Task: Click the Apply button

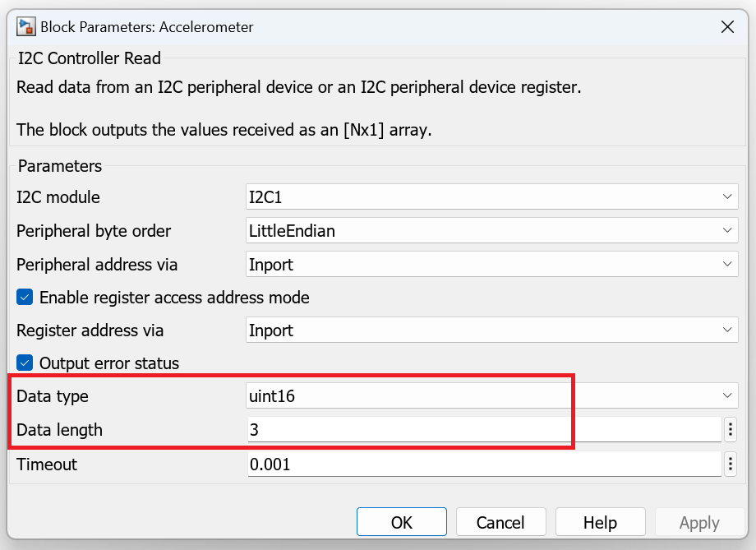Action: (698, 521)
